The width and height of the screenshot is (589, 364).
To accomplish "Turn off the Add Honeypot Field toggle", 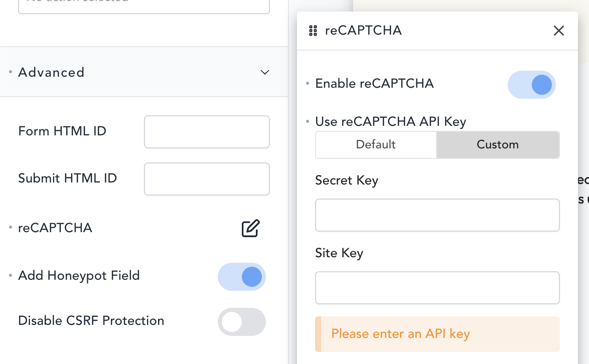I will click(x=242, y=277).
